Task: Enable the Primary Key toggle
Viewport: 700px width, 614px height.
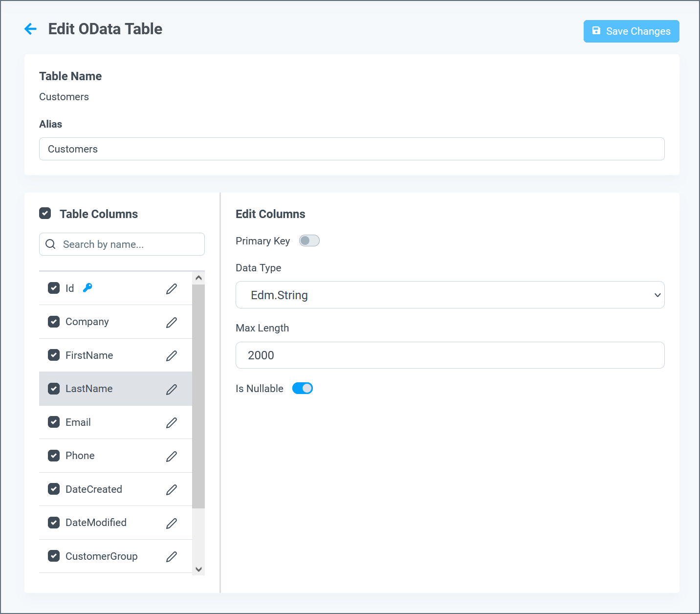Action: click(x=309, y=241)
